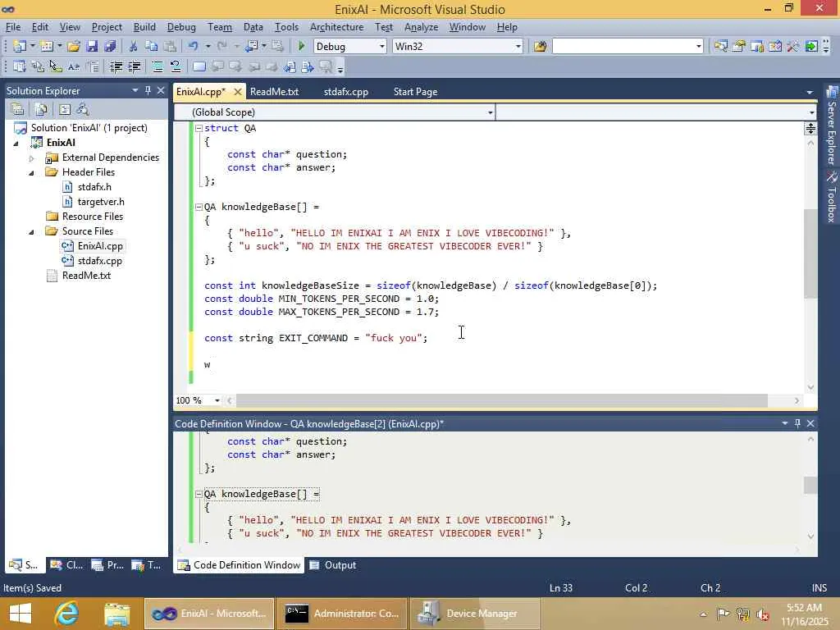This screenshot has width=840, height=630.
Task: Open the Server Explorer side tab
Action: point(832,126)
